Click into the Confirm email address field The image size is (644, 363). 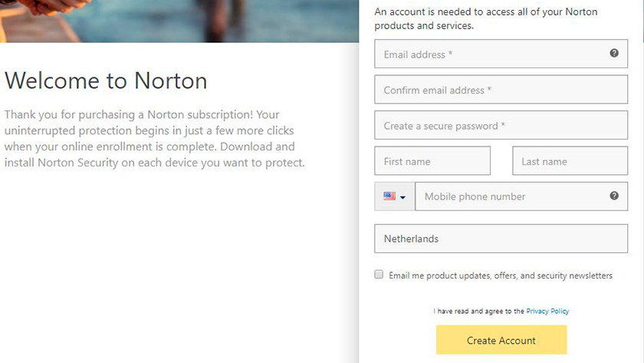(x=501, y=89)
